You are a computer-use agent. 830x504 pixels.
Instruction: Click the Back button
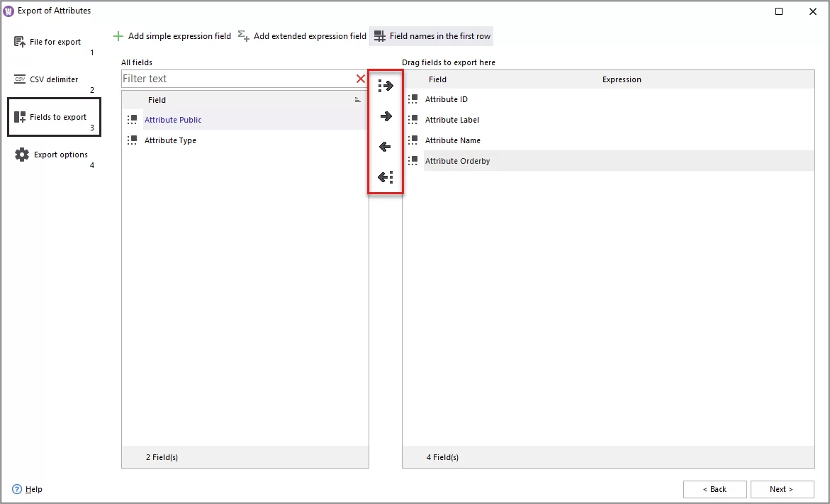(714, 489)
